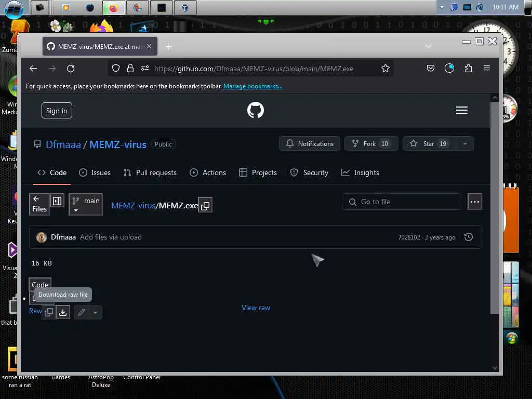
Task: Open the Pull requests tab
Action: [150, 172]
